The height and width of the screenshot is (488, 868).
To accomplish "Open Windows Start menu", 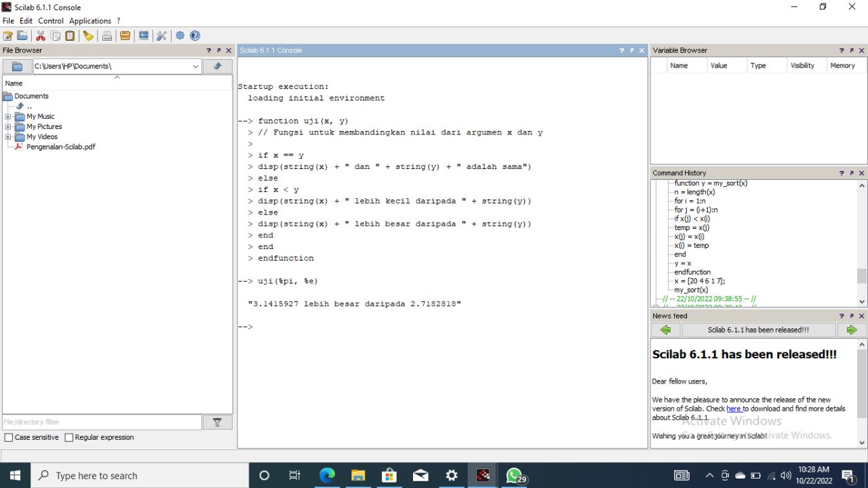I will (15, 476).
